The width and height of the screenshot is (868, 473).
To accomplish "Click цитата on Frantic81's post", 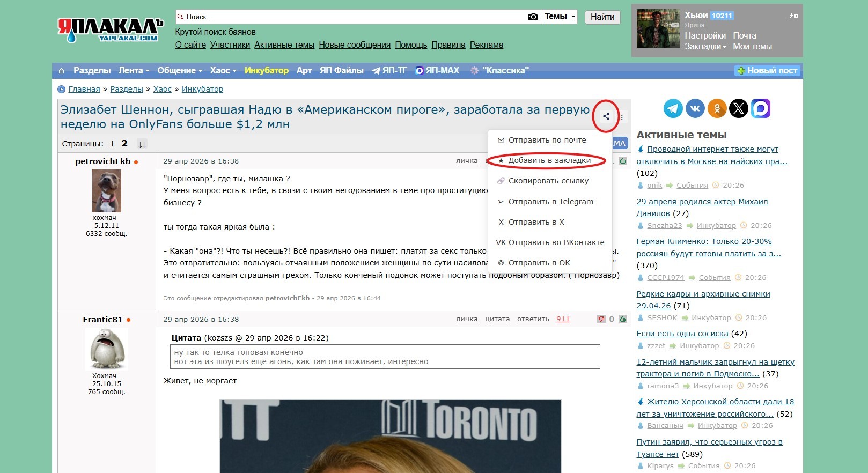I will click(497, 319).
